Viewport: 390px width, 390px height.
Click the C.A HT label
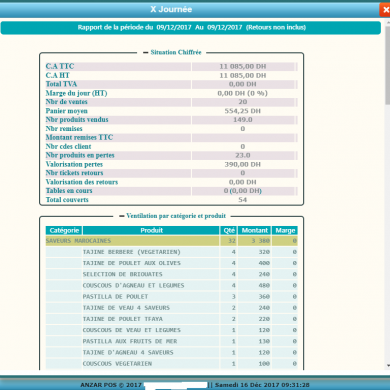(x=58, y=75)
